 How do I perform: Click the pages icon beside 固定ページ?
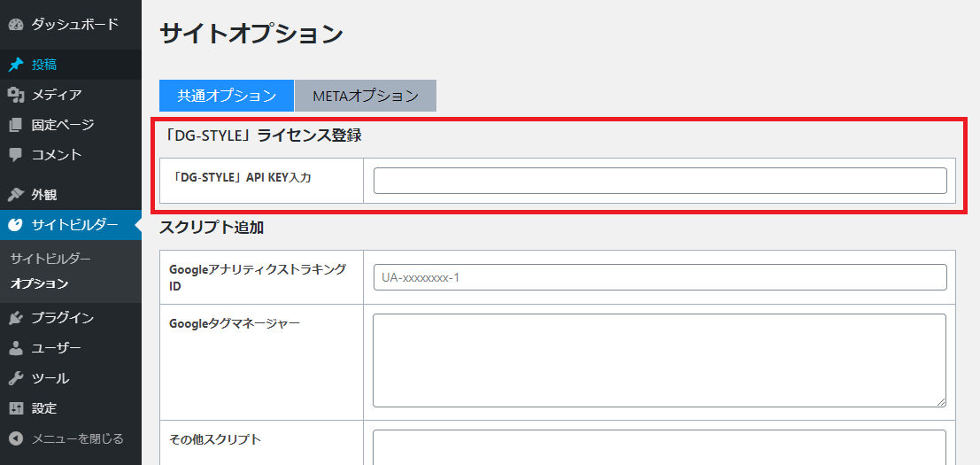[x=15, y=125]
